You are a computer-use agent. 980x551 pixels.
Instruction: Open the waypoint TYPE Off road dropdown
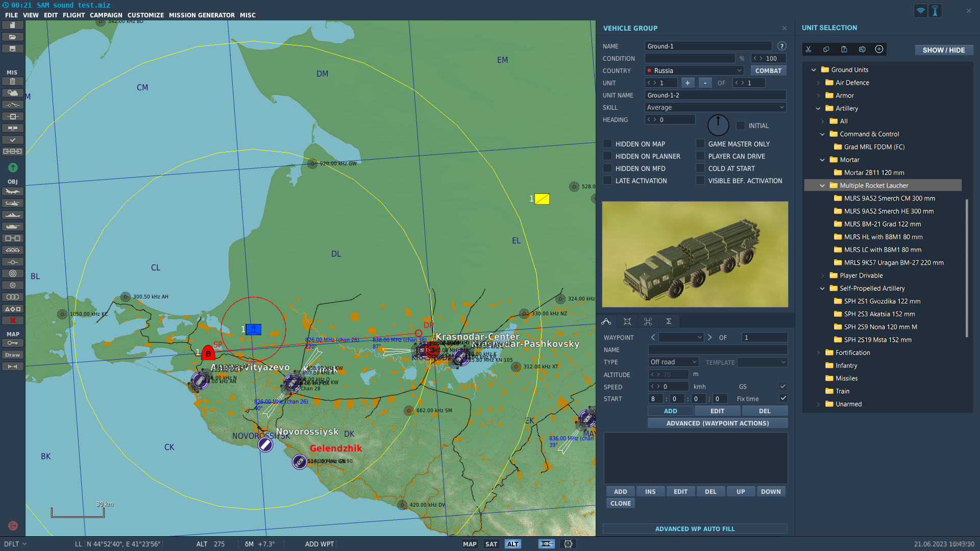coord(673,362)
